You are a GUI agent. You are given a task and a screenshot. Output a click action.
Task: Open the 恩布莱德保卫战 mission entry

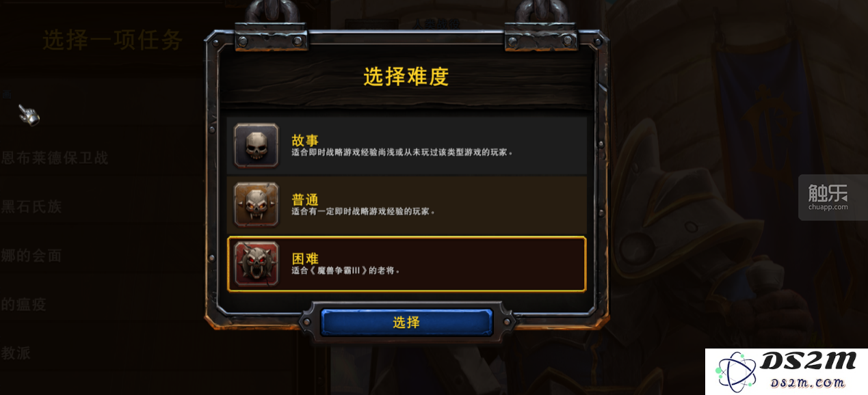[x=55, y=159]
